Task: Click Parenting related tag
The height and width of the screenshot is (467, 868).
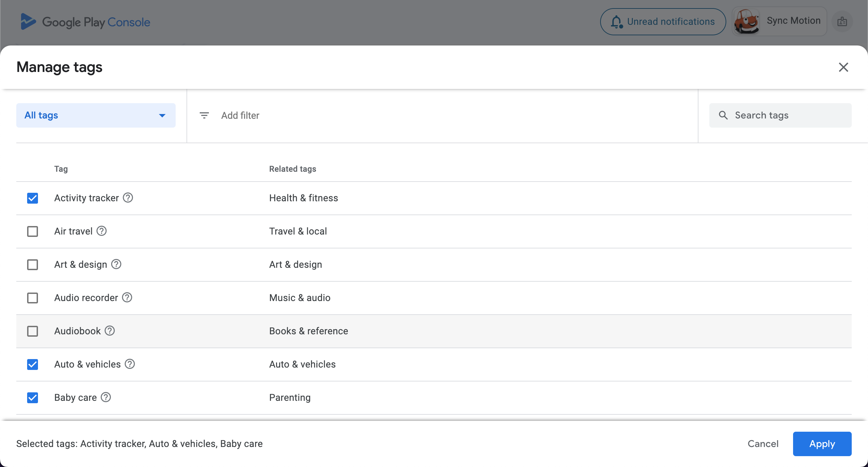Action: [x=290, y=398]
